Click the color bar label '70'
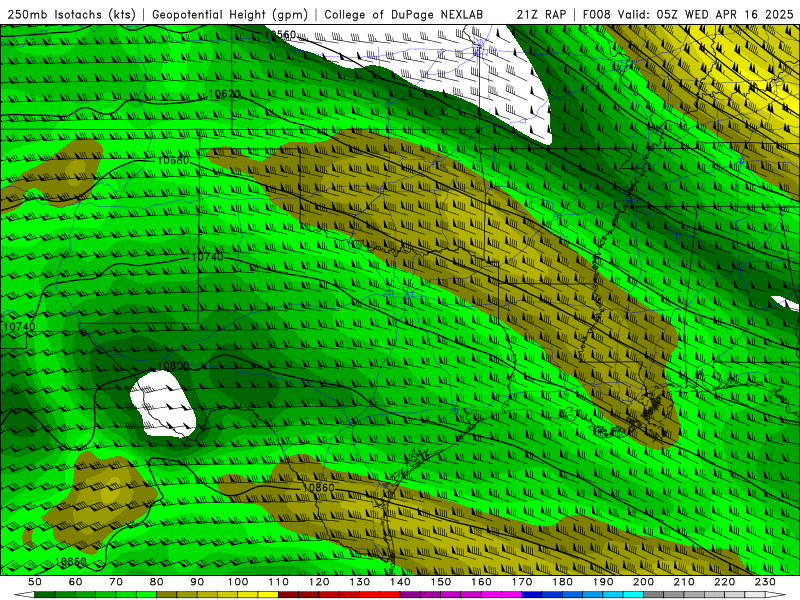 [x=116, y=582]
